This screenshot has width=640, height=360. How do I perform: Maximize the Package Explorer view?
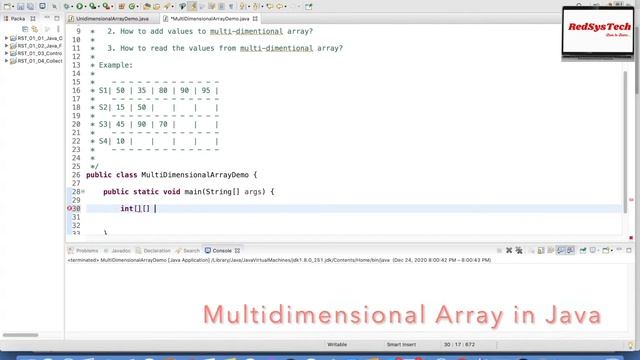point(57,18)
